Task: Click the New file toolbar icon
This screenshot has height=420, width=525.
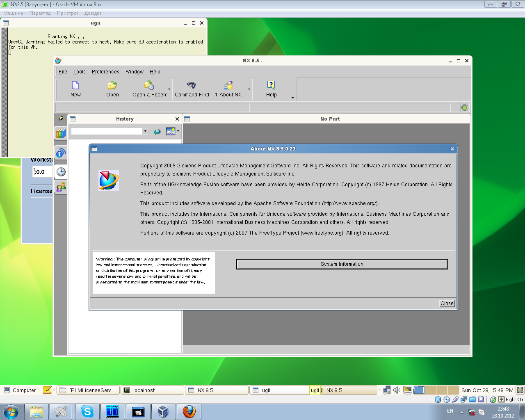Action: click(75, 85)
